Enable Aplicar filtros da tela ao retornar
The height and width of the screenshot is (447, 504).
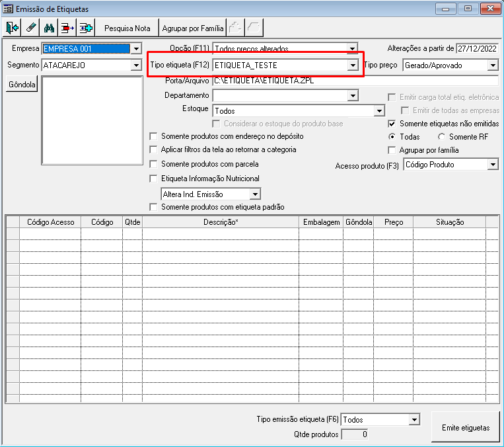[x=154, y=149]
